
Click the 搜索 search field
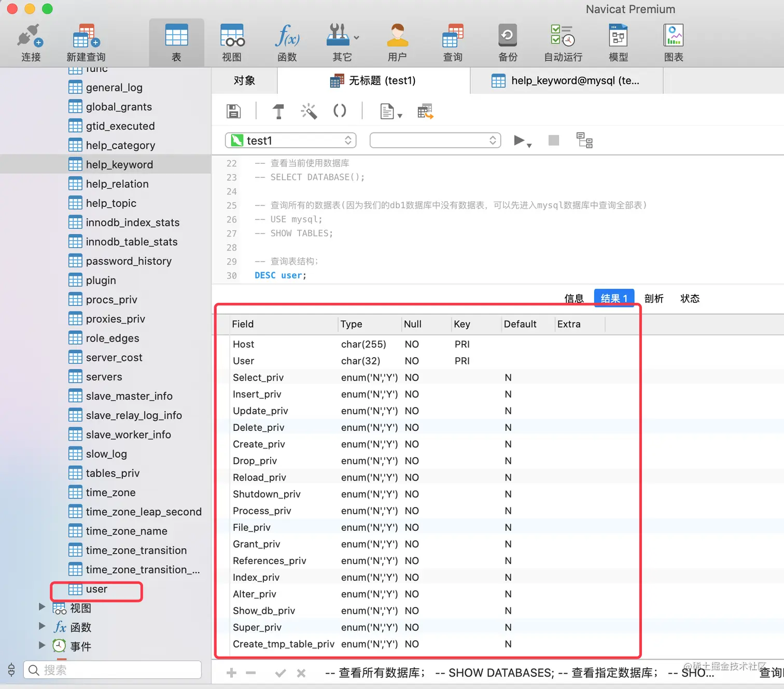113,670
